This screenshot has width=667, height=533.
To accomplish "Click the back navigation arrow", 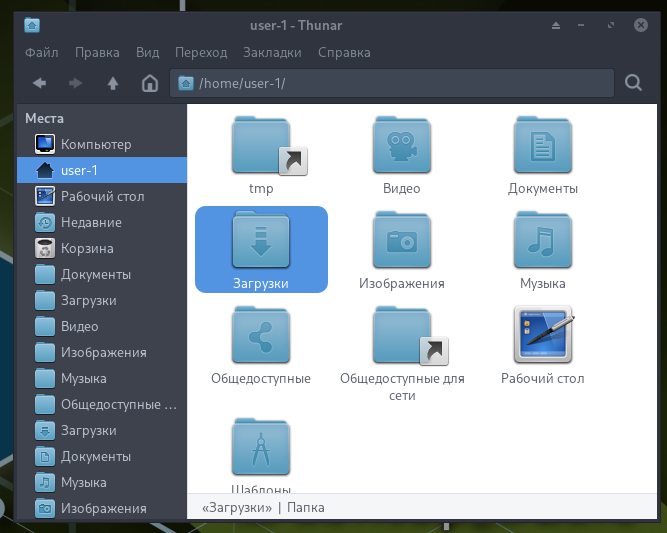I will [x=40, y=83].
